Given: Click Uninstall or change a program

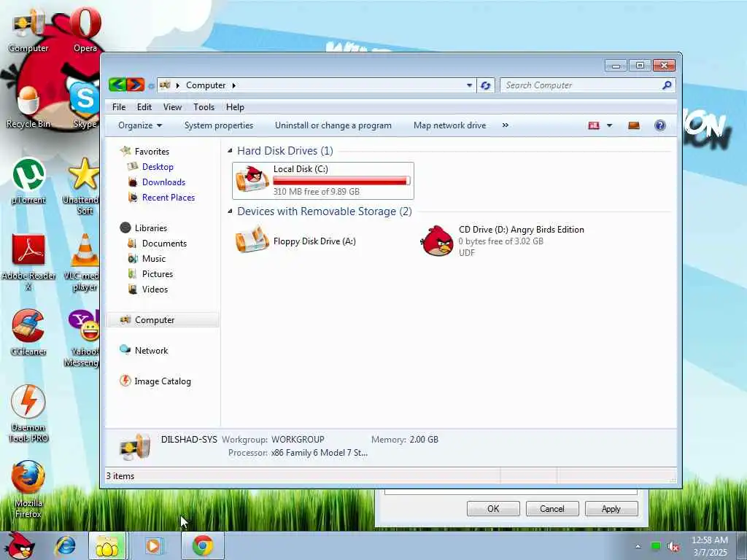Looking at the screenshot, I should tap(333, 125).
